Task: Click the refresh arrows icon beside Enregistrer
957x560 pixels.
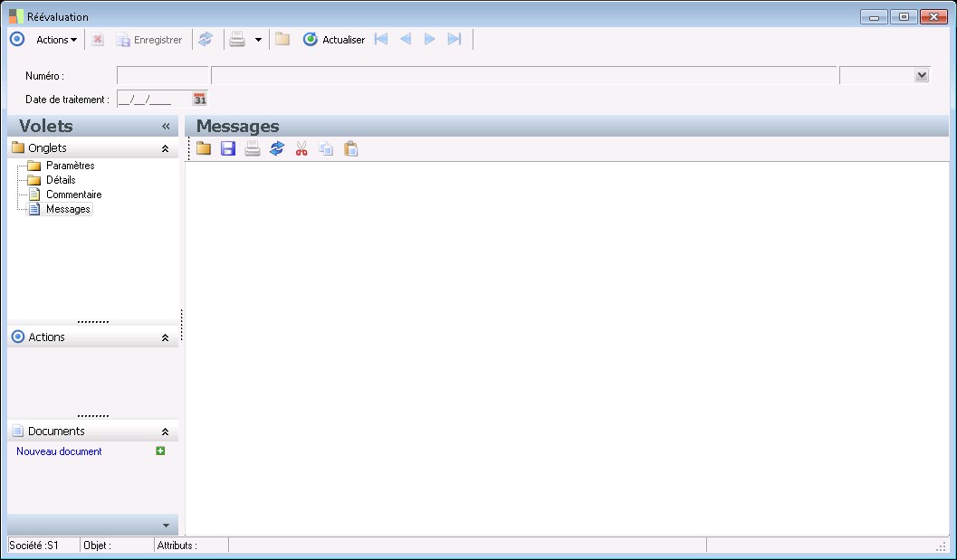Action: click(206, 39)
